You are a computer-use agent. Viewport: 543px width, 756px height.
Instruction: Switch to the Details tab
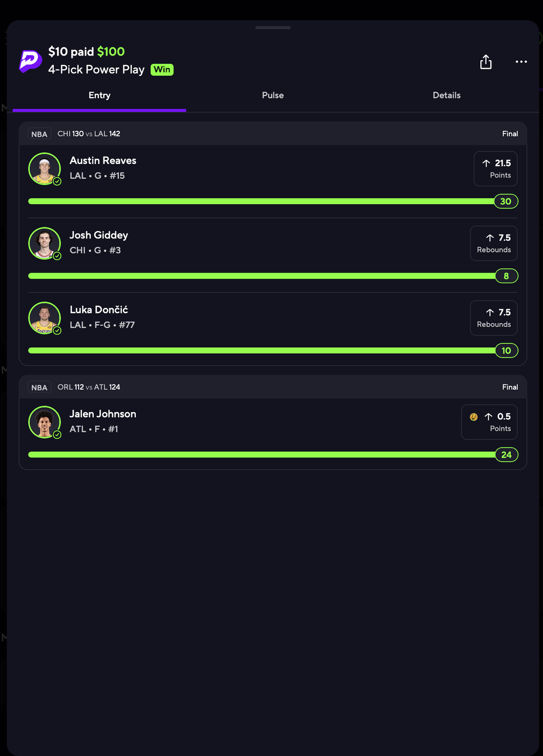click(x=446, y=95)
